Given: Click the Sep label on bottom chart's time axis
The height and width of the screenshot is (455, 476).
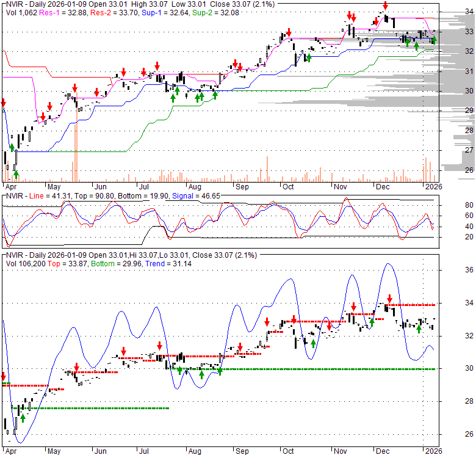Looking at the screenshot, I should point(241,451).
